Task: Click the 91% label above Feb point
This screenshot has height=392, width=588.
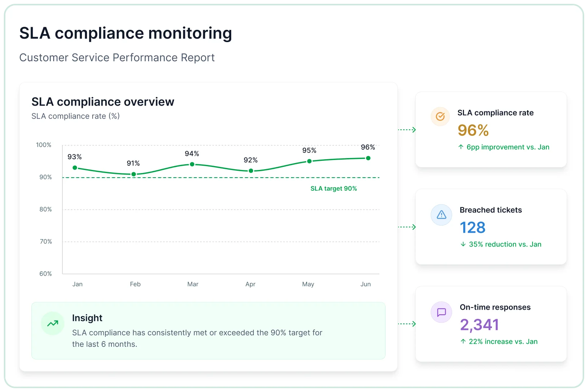Action: pyautogui.click(x=133, y=163)
